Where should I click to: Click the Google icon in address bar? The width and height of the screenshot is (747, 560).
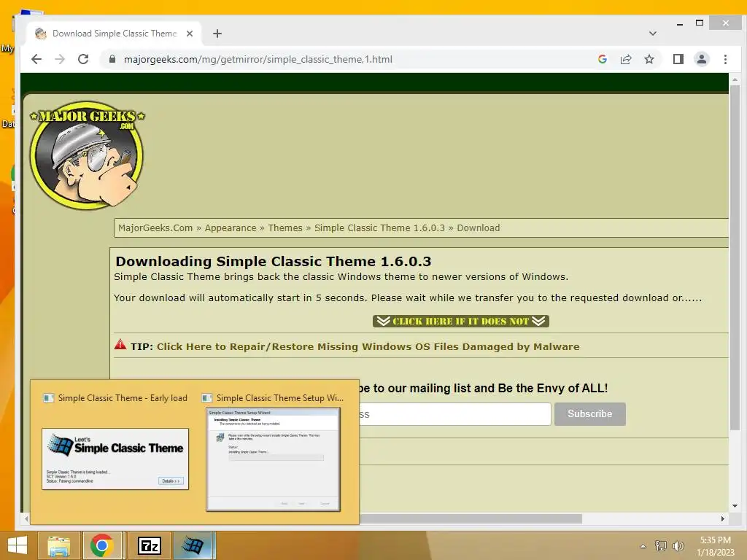(x=602, y=59)
